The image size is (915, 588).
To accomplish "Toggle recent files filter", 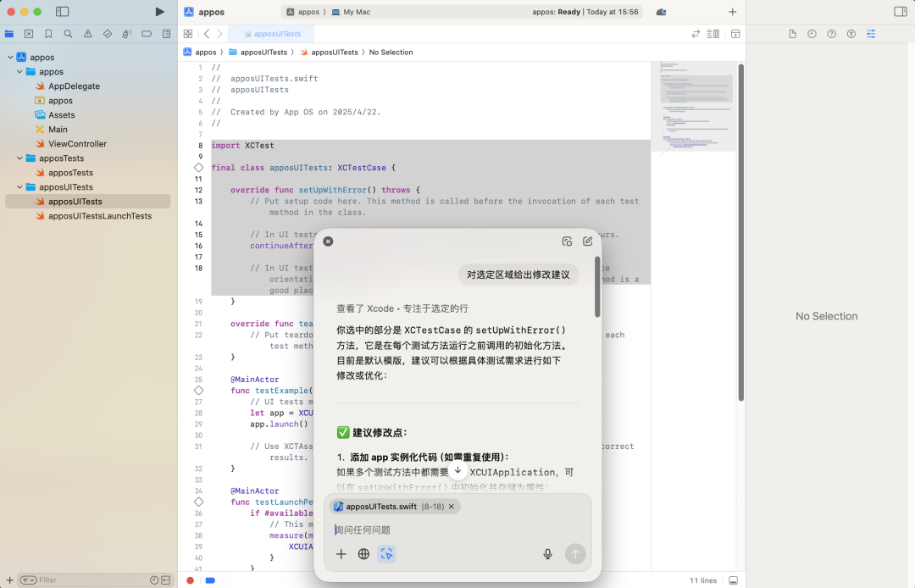I will coord(154,580).
